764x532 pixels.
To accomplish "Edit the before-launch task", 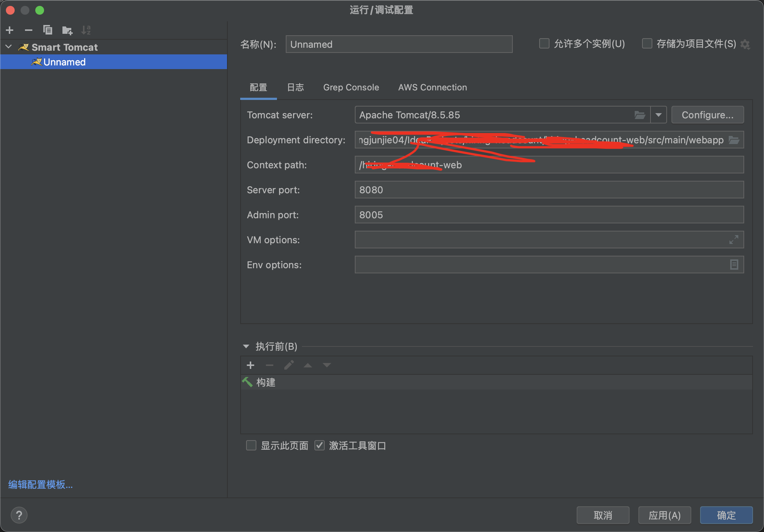I will coord(289,365).
